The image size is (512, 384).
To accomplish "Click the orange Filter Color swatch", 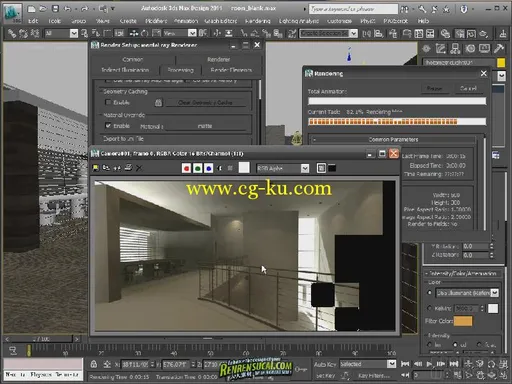I will point(463,321).
